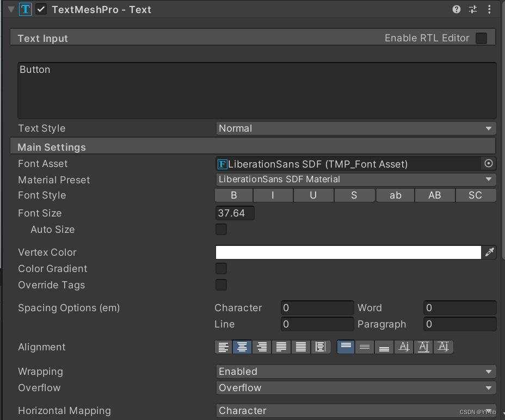Screen dimensions: 505x420
Task: Open the component context menu (three dots)
Action: point(489,9)
